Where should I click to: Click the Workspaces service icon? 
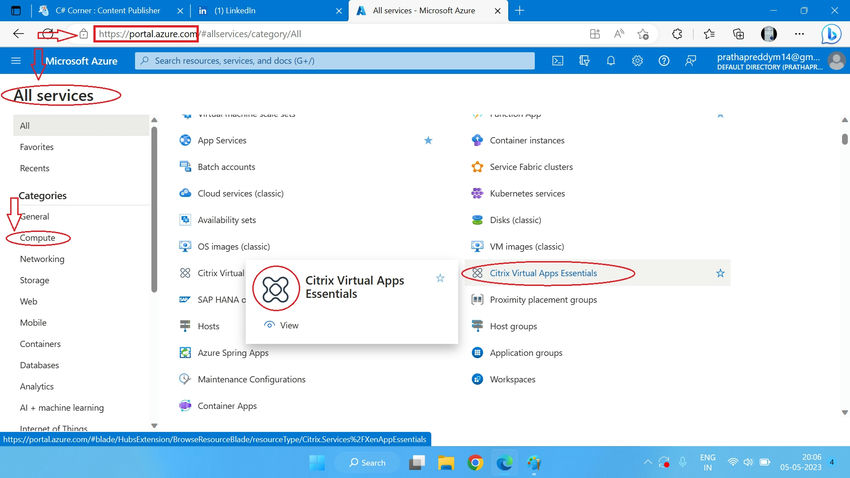click(477, 379)
